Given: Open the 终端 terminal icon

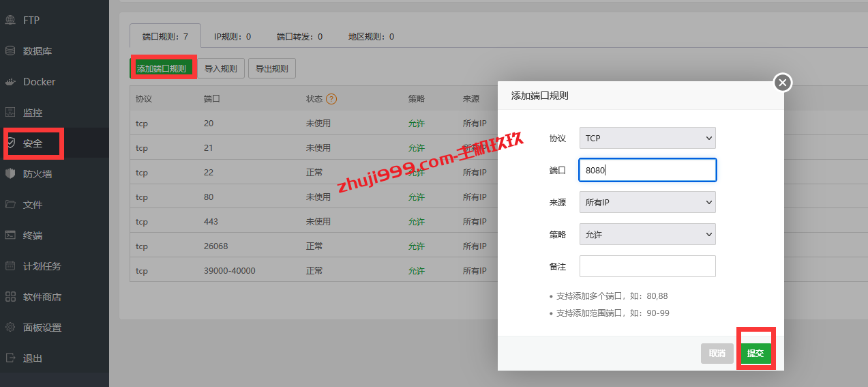Looking at the screenshot, I should pyautogui.click(x=10, y=235).
